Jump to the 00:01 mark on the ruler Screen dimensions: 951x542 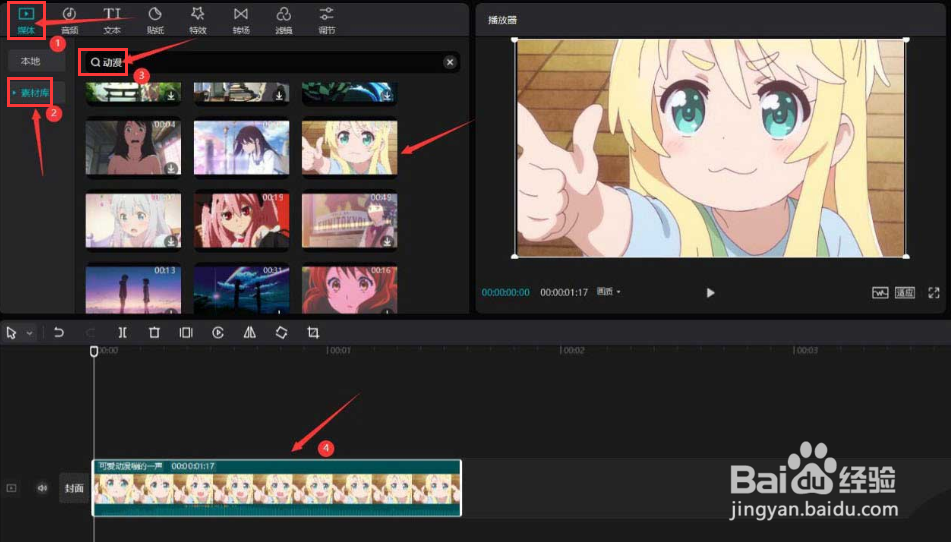click(339, 350)
